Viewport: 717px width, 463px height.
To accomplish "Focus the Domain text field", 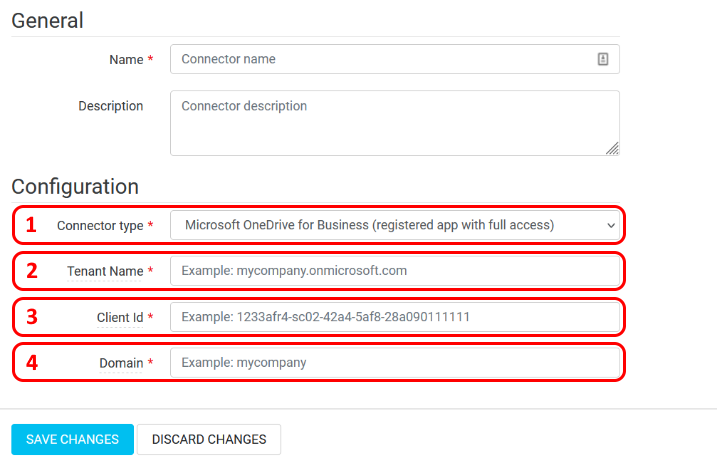I will pos(395,363).
